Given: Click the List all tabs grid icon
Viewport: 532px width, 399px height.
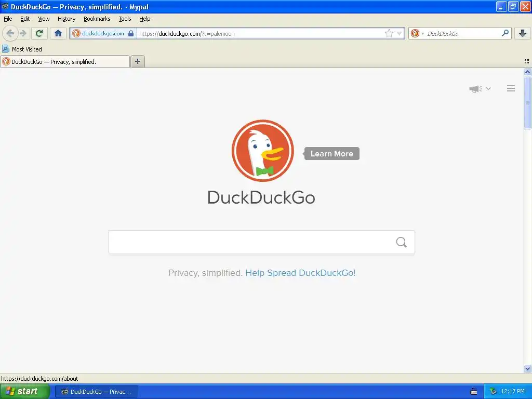Looking at the screenshot, I should [x=527, y=61].
